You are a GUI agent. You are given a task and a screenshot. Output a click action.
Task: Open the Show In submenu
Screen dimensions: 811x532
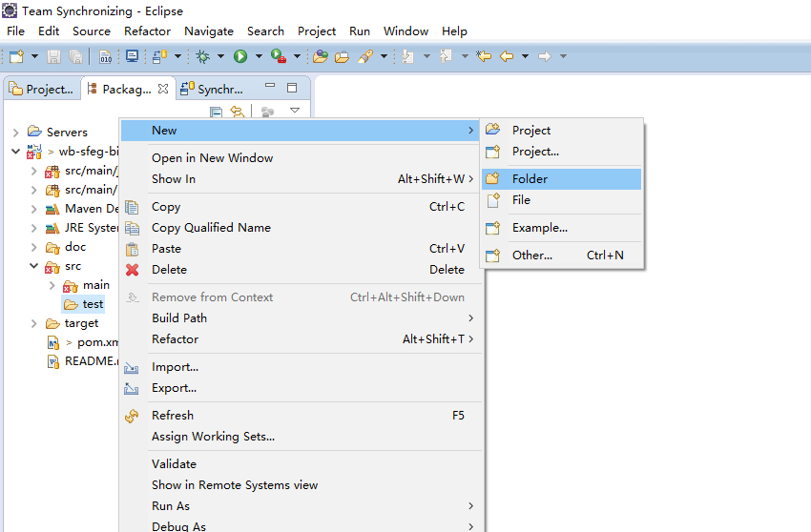(x=300, y=179)
